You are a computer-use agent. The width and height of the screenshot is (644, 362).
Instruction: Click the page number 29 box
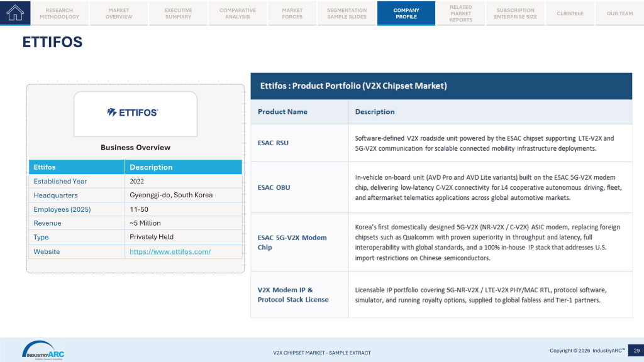coord(636,351)
